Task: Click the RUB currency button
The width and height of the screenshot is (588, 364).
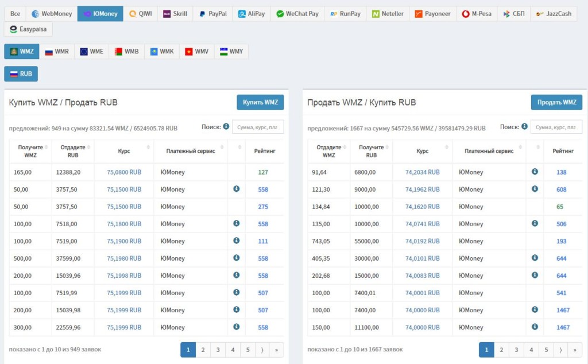Action: tap(21, 74)
